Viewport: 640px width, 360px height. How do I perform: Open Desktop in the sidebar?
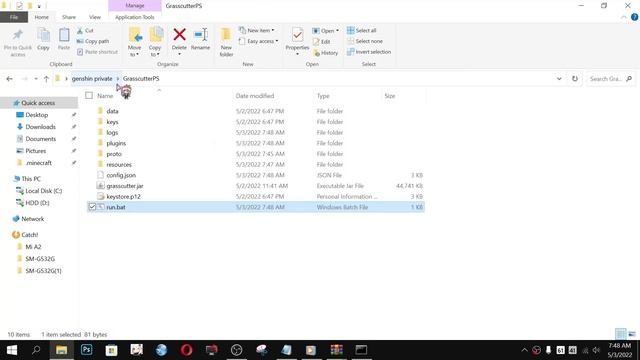pos(37,115)
